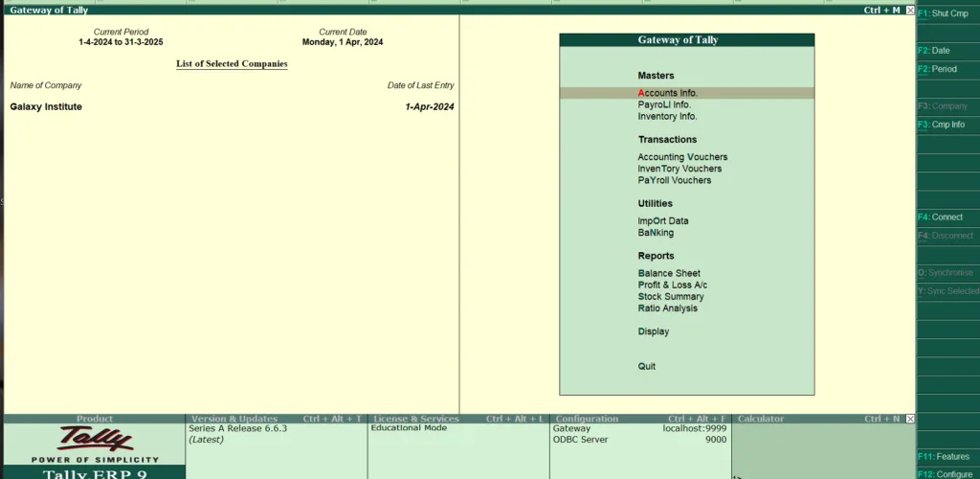Screen dimensions: 980x479
Task: Click F1: Shut Cmp button
Action: click(947, 13)
